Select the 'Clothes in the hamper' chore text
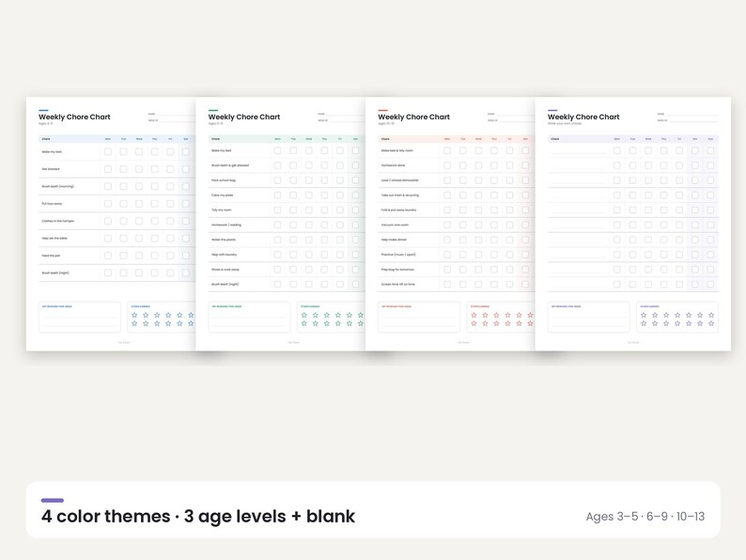This screenshot has width=746, height=560. [x=58, y=221]
